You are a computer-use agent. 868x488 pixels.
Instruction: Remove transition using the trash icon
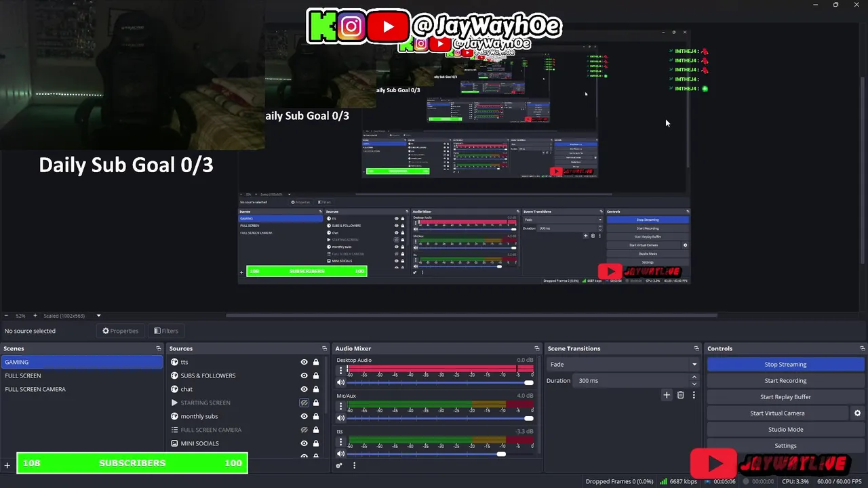tap(680, 395)
